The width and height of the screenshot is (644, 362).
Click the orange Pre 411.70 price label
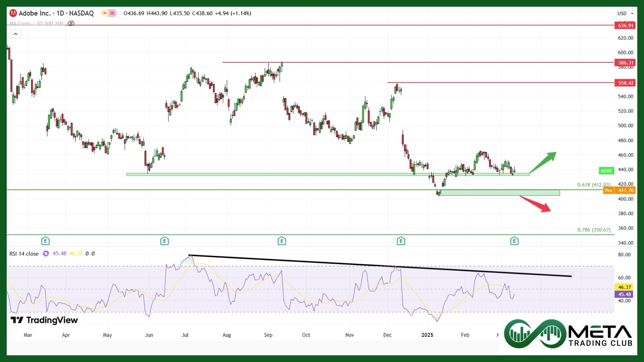[619, 190]
